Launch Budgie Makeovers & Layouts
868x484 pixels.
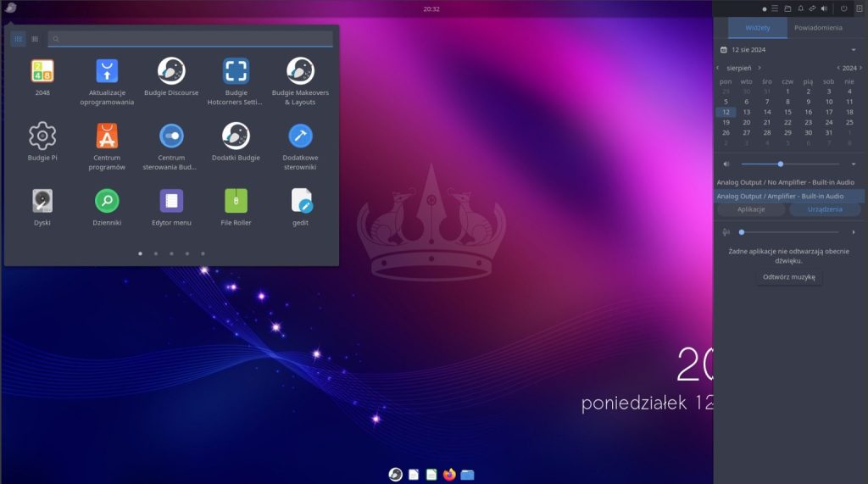(x=300, y=81)
